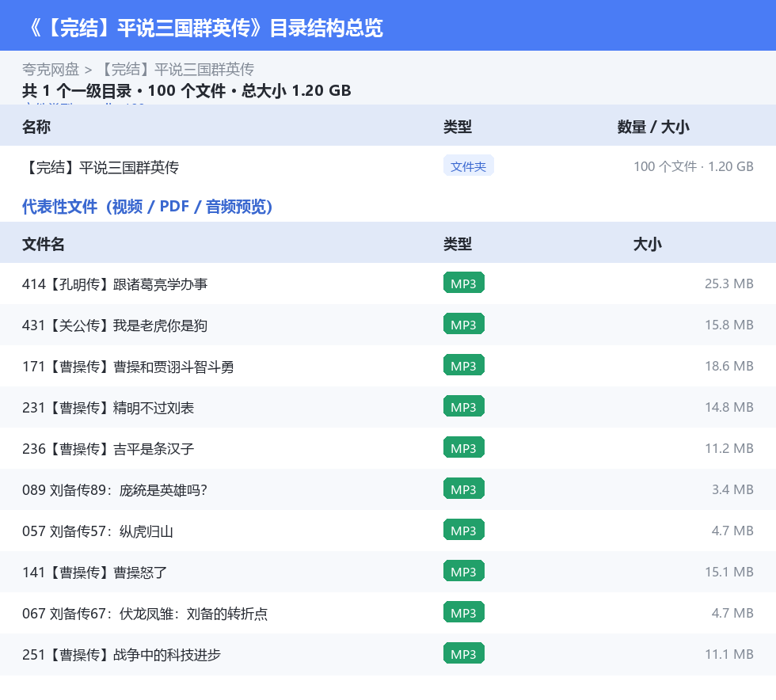
Task: Click MP3 badge for 089 刘备传89
Action: point(464,489)
